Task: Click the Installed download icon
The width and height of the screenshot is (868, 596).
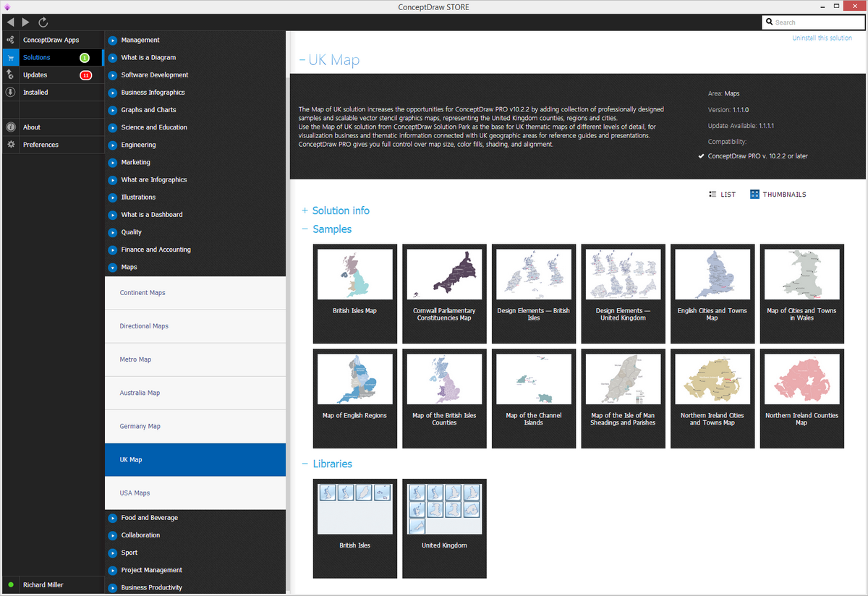Action: click(x=10, y=93)
